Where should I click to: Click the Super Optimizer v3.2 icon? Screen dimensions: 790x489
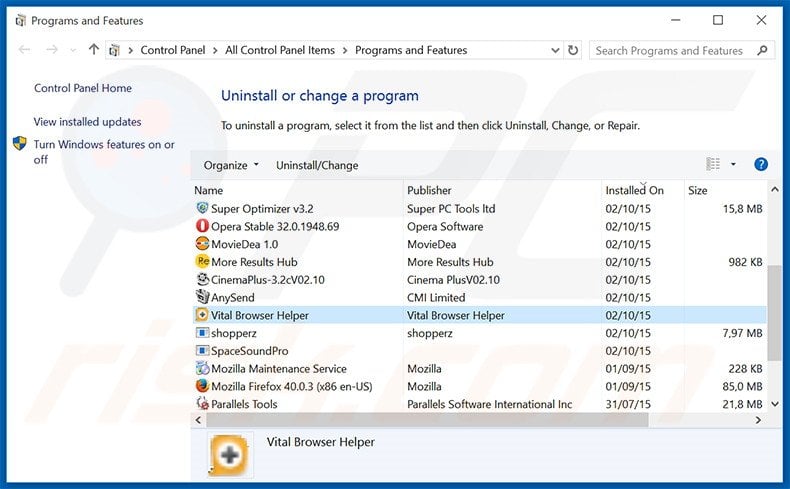pyautogui.click(x=202, y=208)
